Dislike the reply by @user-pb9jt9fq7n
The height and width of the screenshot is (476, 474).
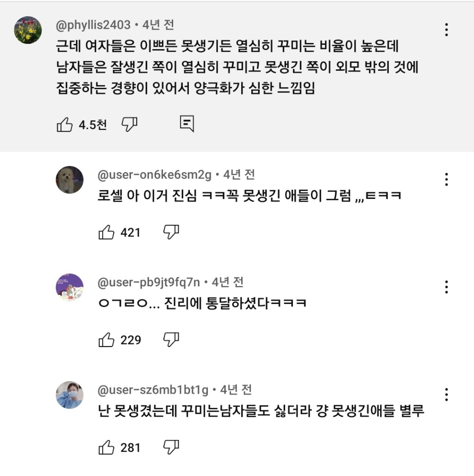[x=171, y=340]
